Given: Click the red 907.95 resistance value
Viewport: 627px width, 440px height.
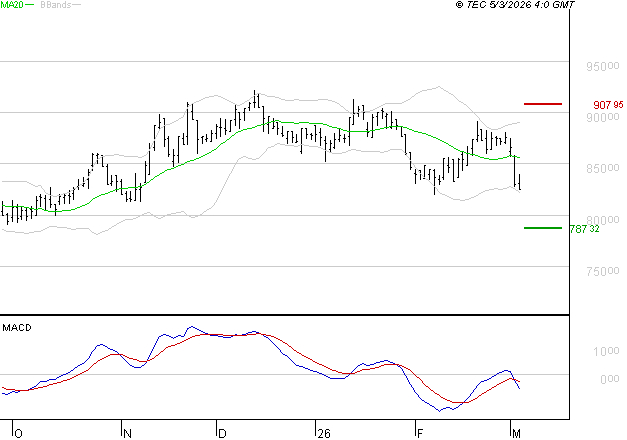Looking at the screenshot, I should [x=608, y=105].
